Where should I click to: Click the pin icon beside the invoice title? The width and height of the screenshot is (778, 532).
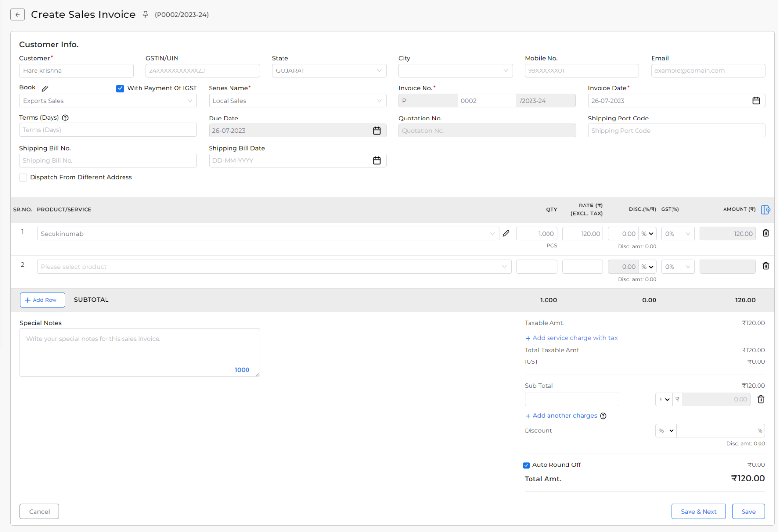145,15
